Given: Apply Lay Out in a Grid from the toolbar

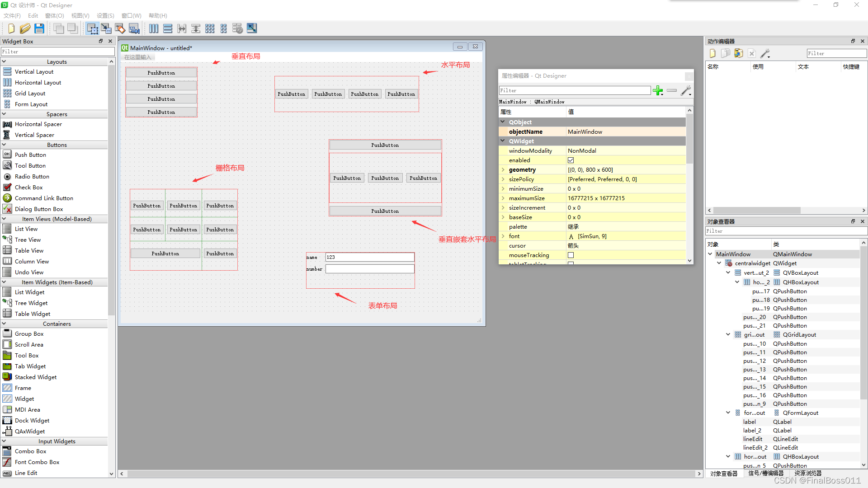Looking at the screenshot, I should 210,28.
